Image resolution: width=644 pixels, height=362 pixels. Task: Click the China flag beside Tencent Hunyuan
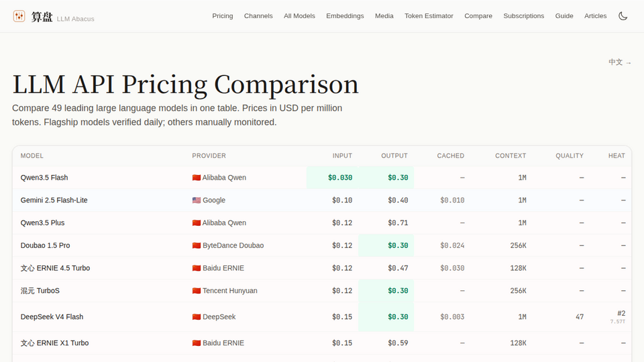197,290
